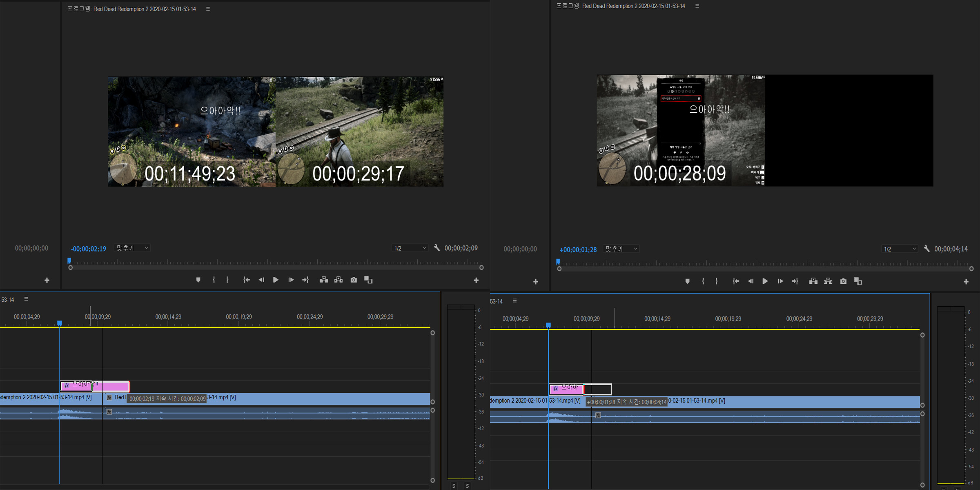Open Comparison View icon in left monitor
This screenshot has width=980, height=490.
368,280
